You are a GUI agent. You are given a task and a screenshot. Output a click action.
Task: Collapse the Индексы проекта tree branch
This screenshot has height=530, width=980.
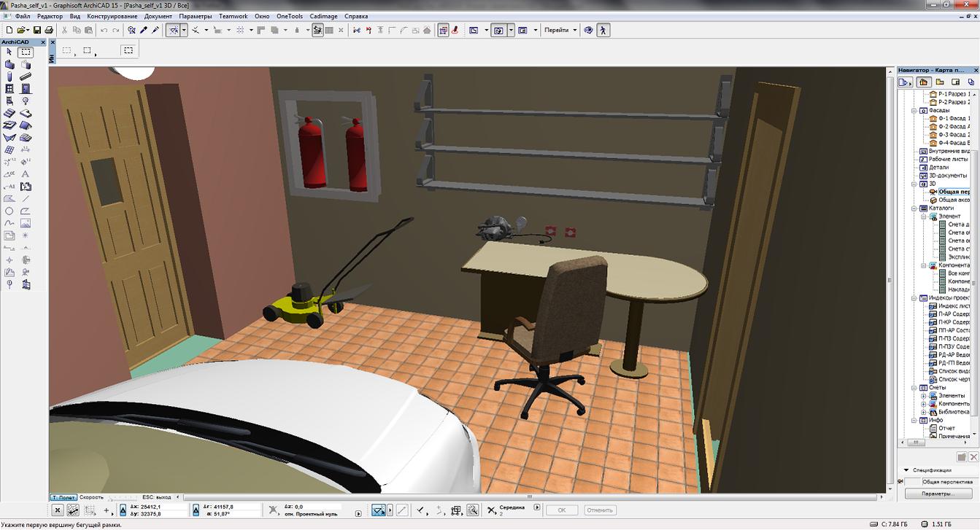pyautogui.click(x=914, y=297)
